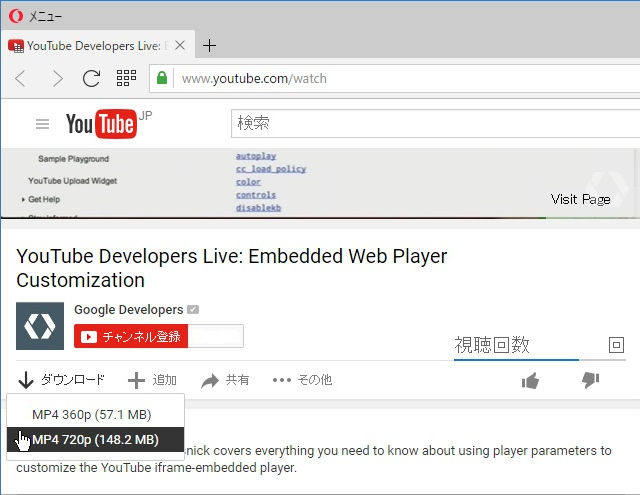
Task: Click the YouTube JP logo
Action: click(109, 123)
